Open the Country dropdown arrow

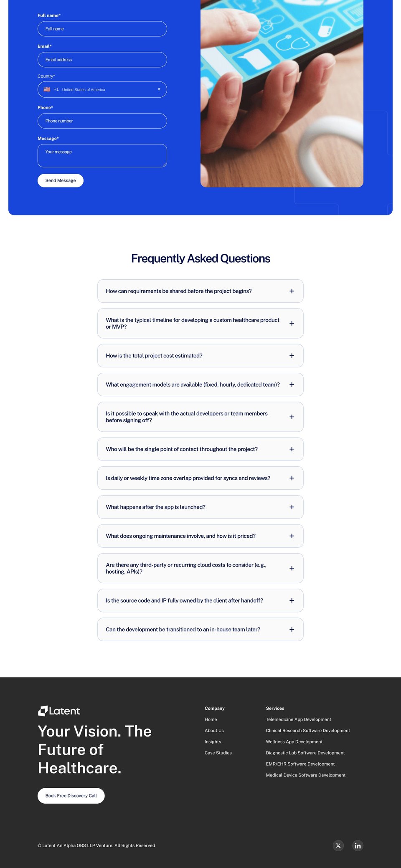[x=159, y=89]
